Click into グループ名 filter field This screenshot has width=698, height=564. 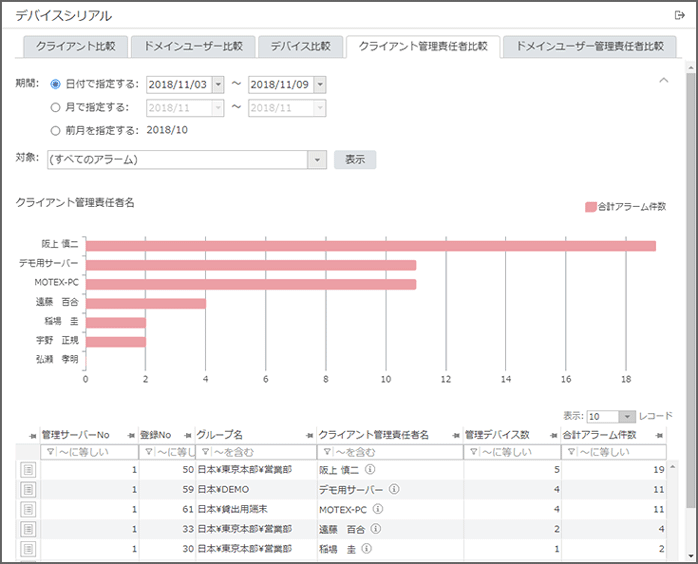click(256, 452)
